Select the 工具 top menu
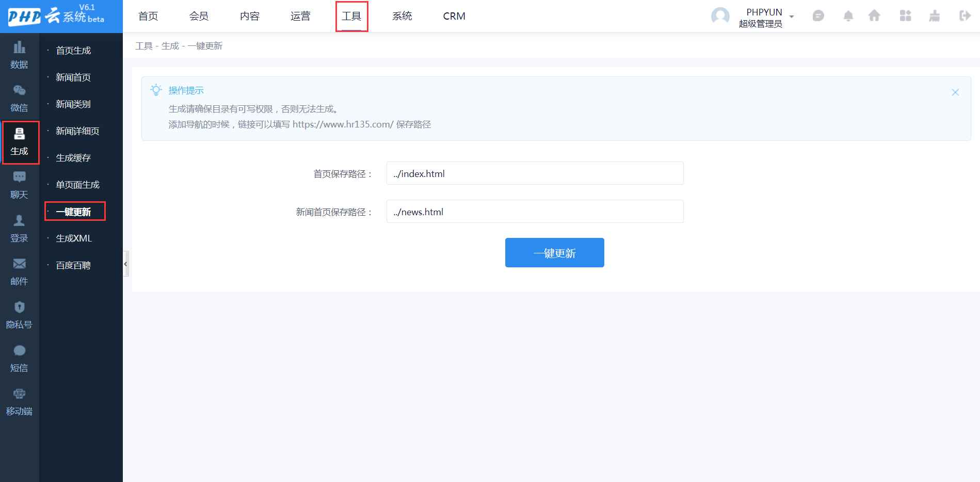Screen dimensions: 980x482 coord(351,16)
